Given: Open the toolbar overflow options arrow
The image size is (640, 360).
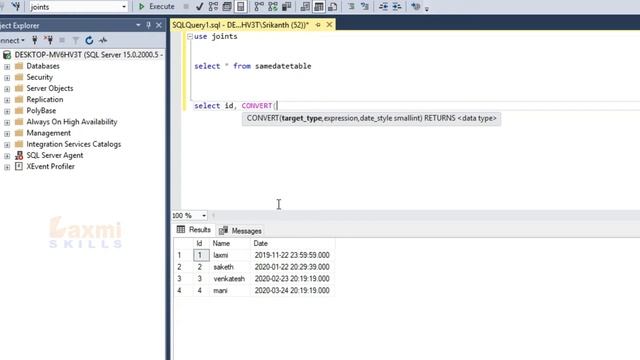Looking at the screenshot, I should pos(427,8).
